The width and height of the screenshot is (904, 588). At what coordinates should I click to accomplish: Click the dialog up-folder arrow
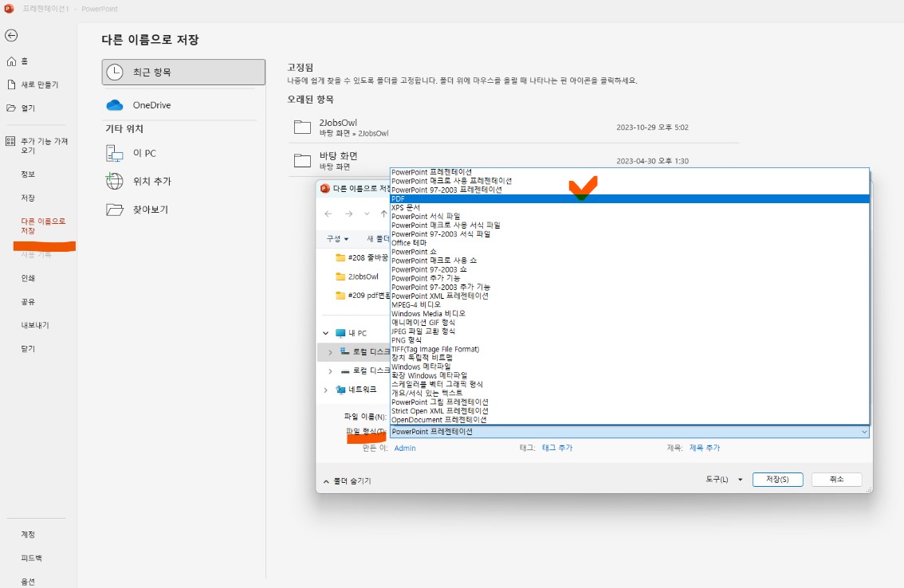click(x=384, y=214)
